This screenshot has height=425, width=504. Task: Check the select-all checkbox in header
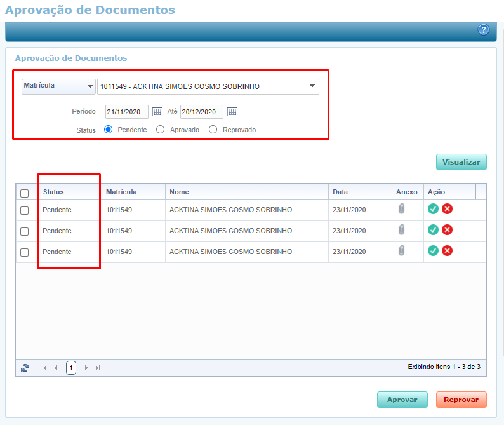[25, 193]
